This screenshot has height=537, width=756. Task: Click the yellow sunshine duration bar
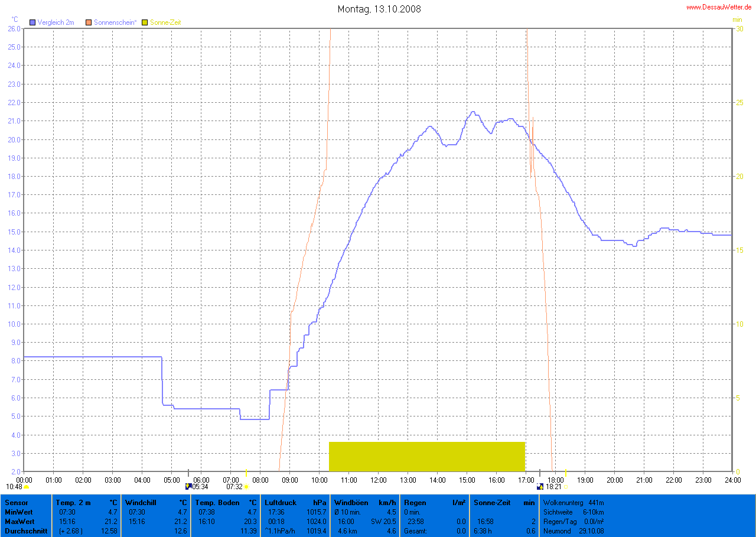pos(427,456)
